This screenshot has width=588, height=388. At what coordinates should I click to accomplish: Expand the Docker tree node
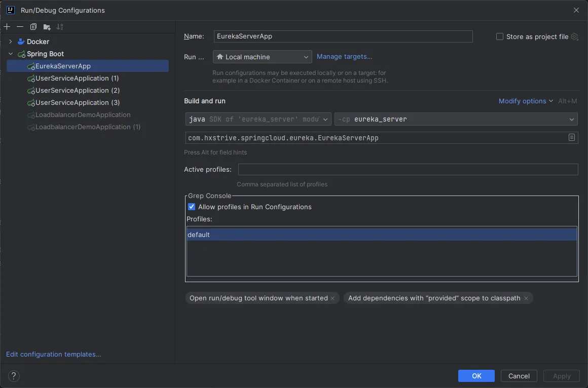tap(10, 42)
